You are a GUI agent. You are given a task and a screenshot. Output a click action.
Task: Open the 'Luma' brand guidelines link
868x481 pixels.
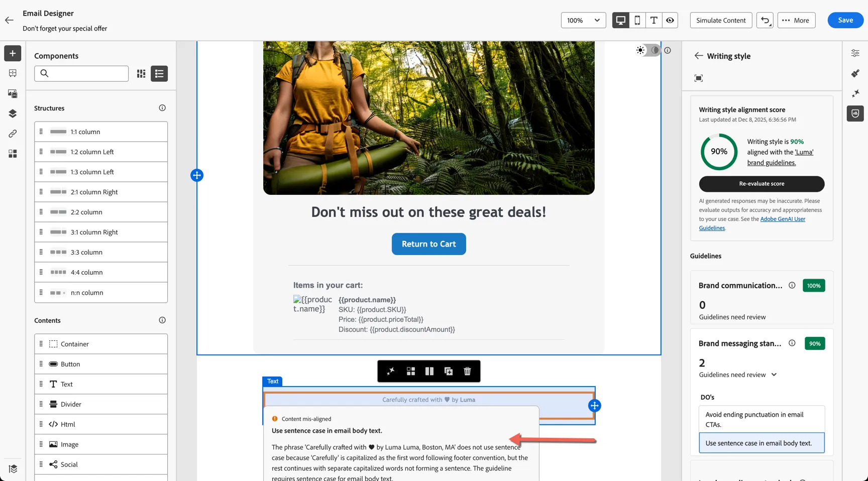pyautogui.click(x=781, y=157)
